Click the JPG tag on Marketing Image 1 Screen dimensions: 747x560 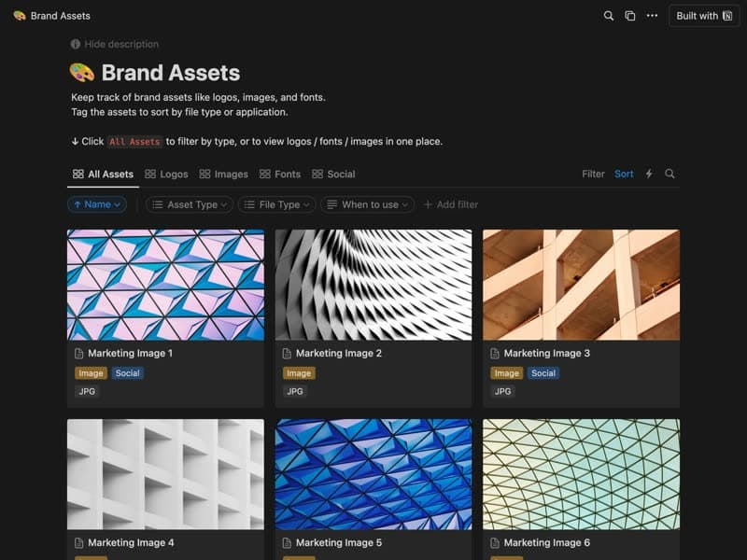point(87,391)
